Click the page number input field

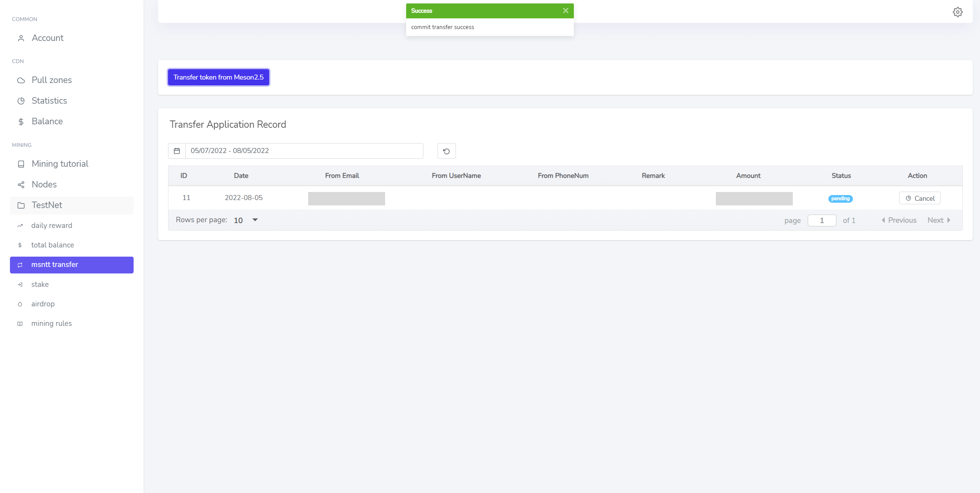(x=822, y=220)
